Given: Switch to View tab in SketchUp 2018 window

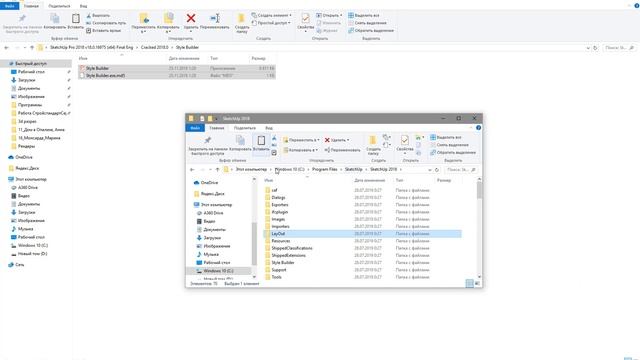Looking at the screenshot, I should tap(269, 128).
